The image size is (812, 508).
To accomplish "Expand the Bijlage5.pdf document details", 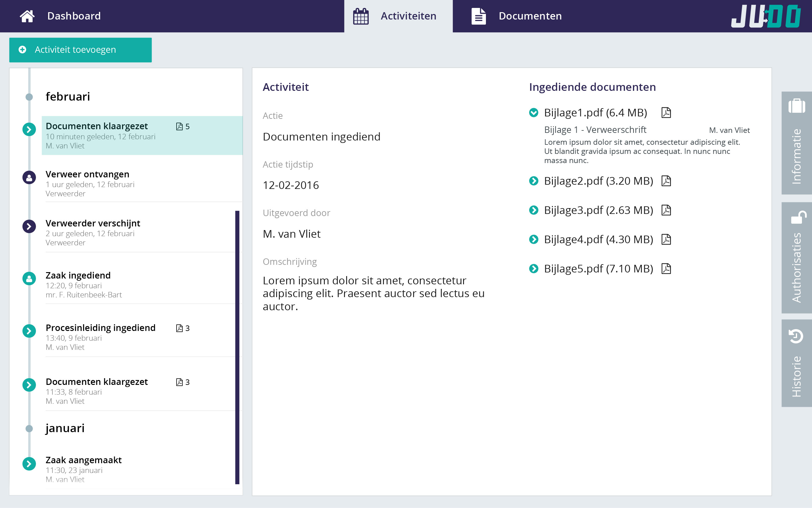I will pos(534,268).
